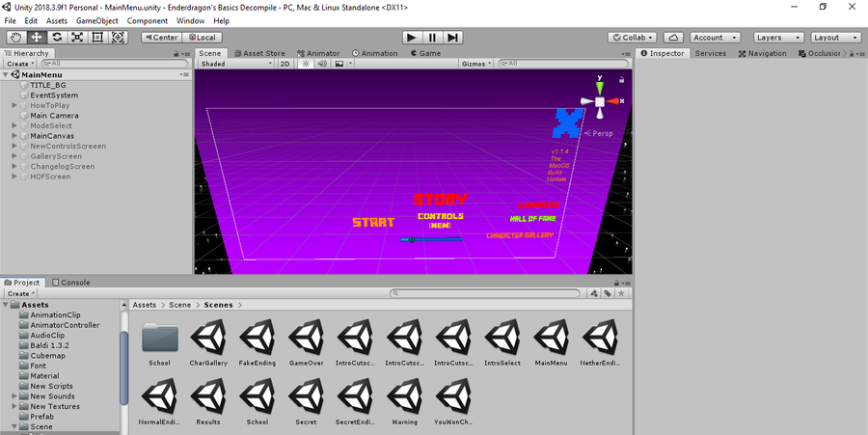Viewport: 868px width, 435px height.
Task: Toggle 2D view mode button
Action: pyautogui.click(x=285, y=64)
